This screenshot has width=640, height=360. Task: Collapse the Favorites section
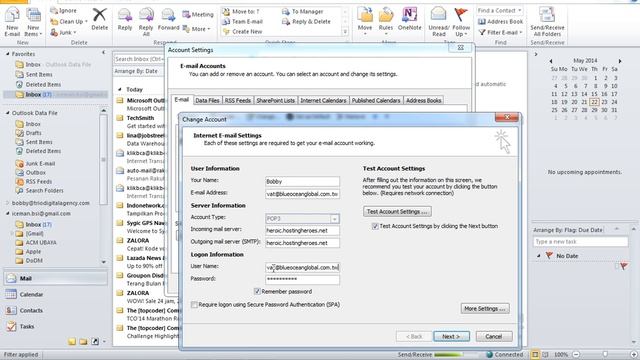(x=7, y=54)
